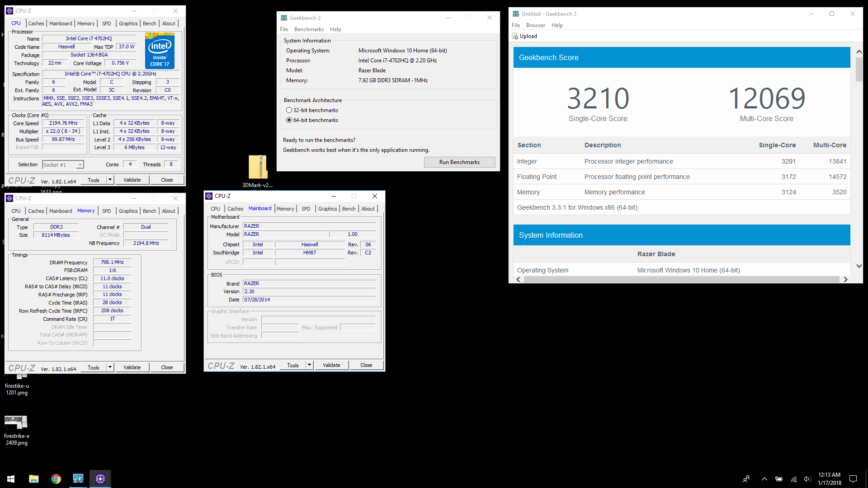
Task: Click the 'Floating Point' section row
Action: [682, 177]
